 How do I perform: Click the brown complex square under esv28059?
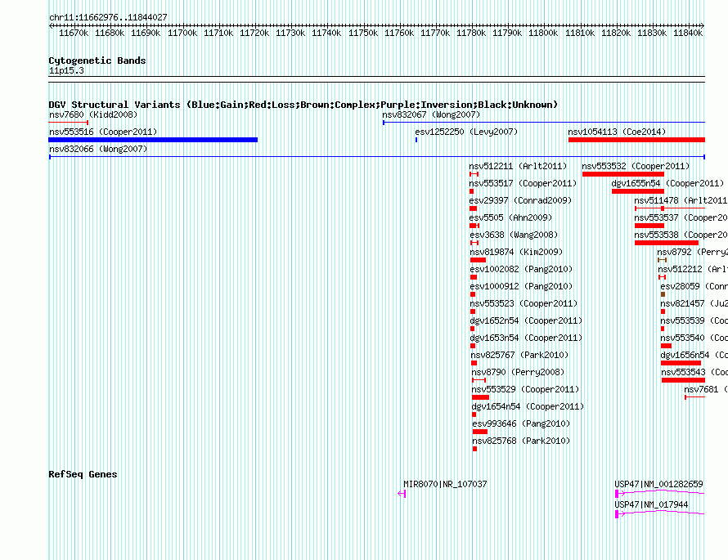[x=663, y=294]
